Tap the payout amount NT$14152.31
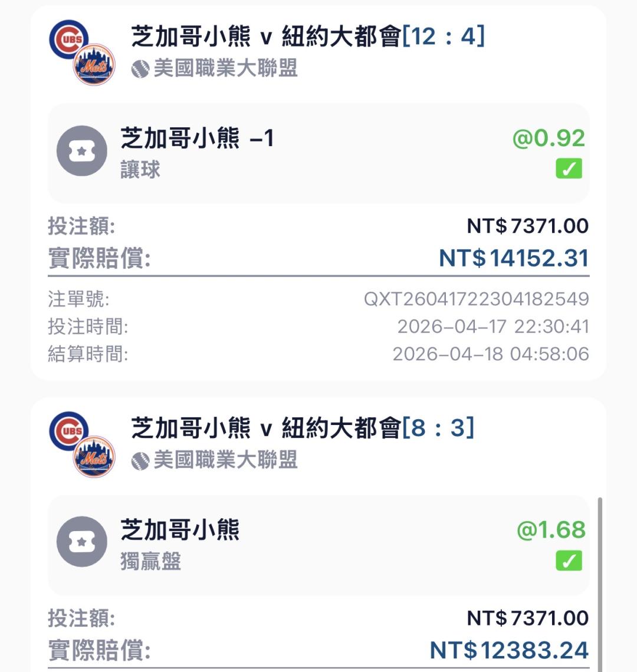Image resolution: width=637 pixels, height=672 pixels. [514, 258]
